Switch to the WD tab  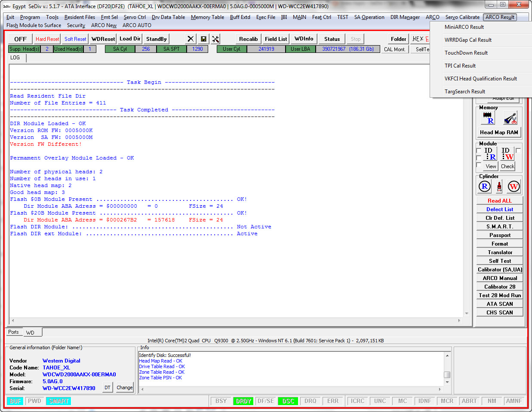point(30,332)
